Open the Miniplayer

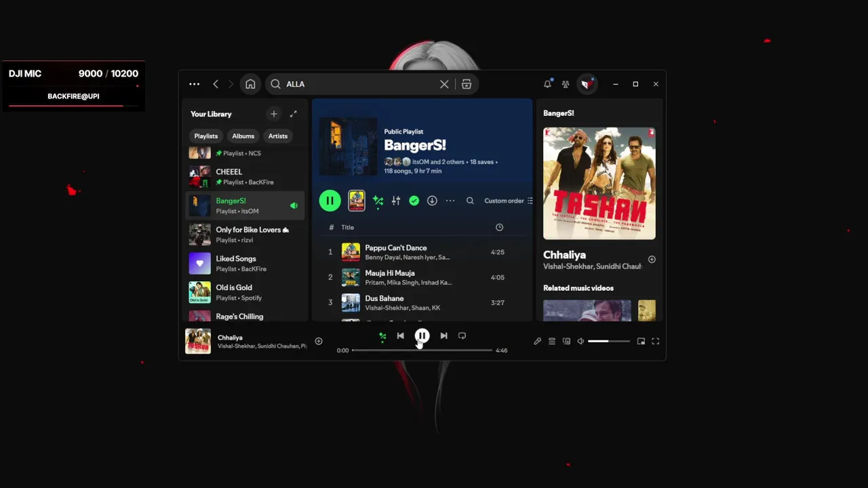(x=641, y=342)
